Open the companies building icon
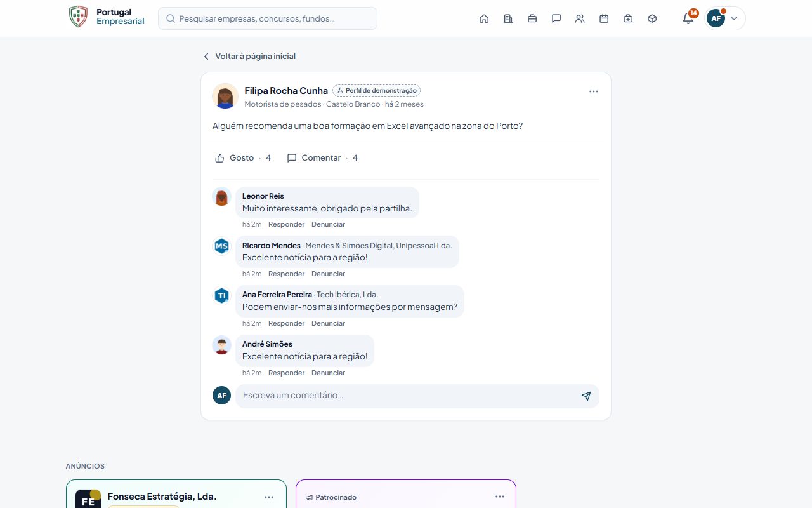 click(x=508, y=18)
